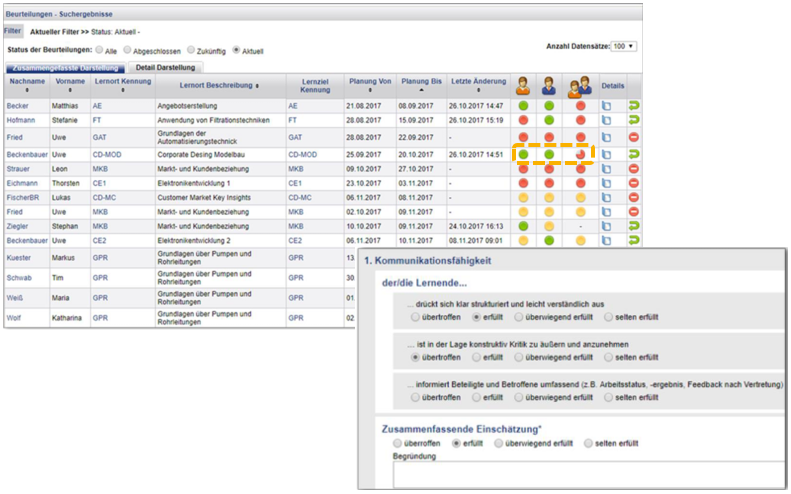Open details icon for Eichmann's row
This screenshot has height=494, width=791.
(x=606, y=183)
